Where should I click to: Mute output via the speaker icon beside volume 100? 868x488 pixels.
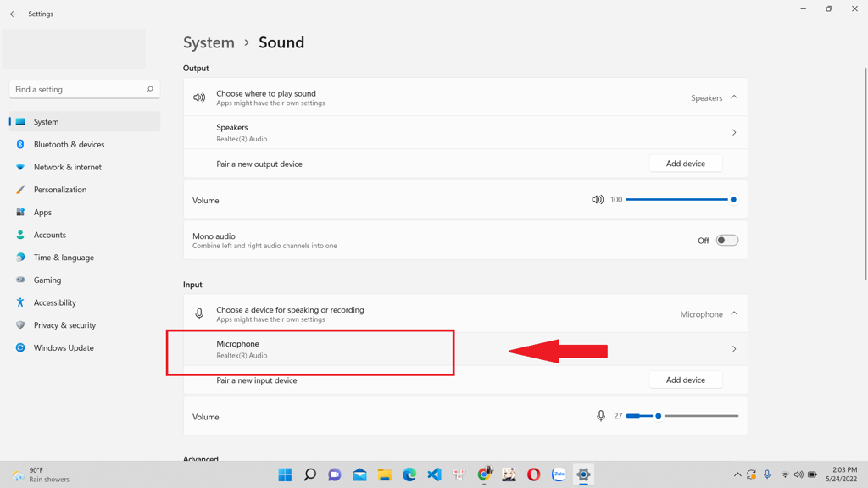tap(598, 200)
